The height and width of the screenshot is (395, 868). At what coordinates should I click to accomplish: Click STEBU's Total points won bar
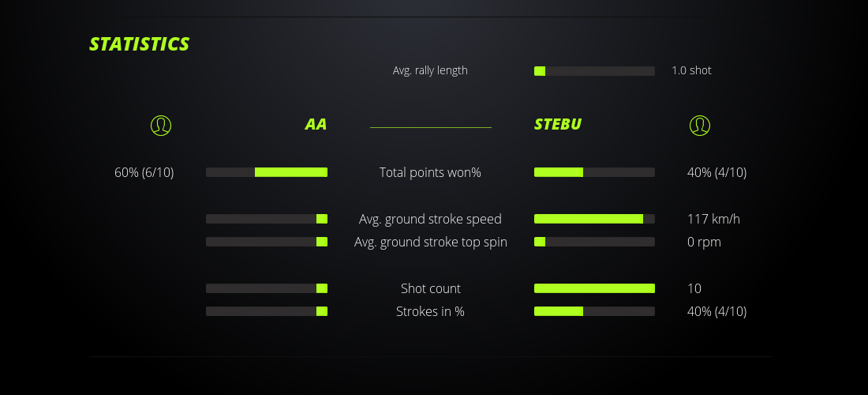pyautogui.click(x=594, y=172)
